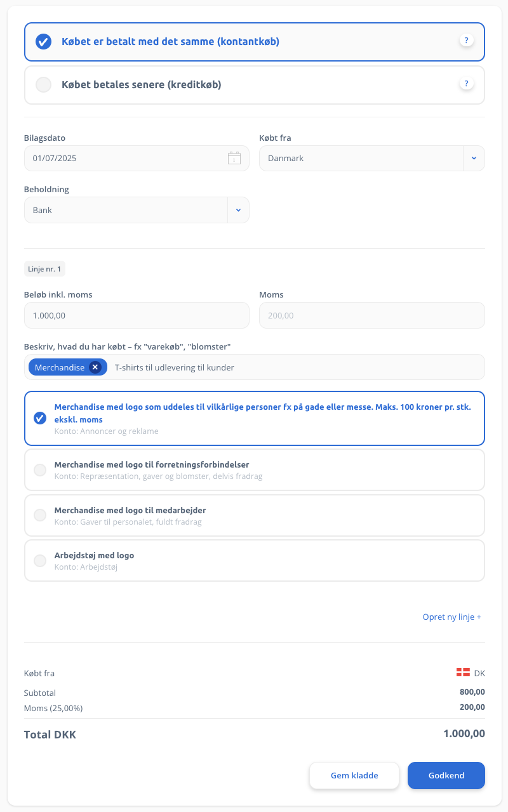Select Merchandise med logo til forretningsforbindelser
This screenshot has width=508, height=812.
[x=255, y=469]
